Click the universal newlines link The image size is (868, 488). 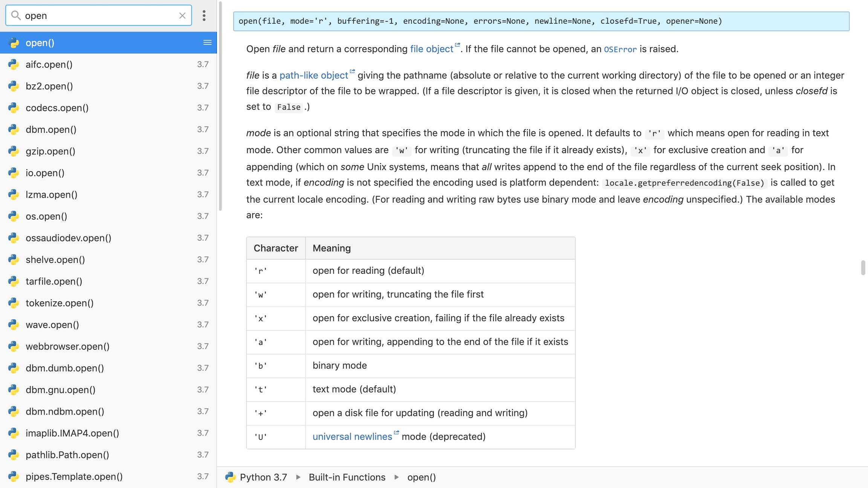(352, 436)
